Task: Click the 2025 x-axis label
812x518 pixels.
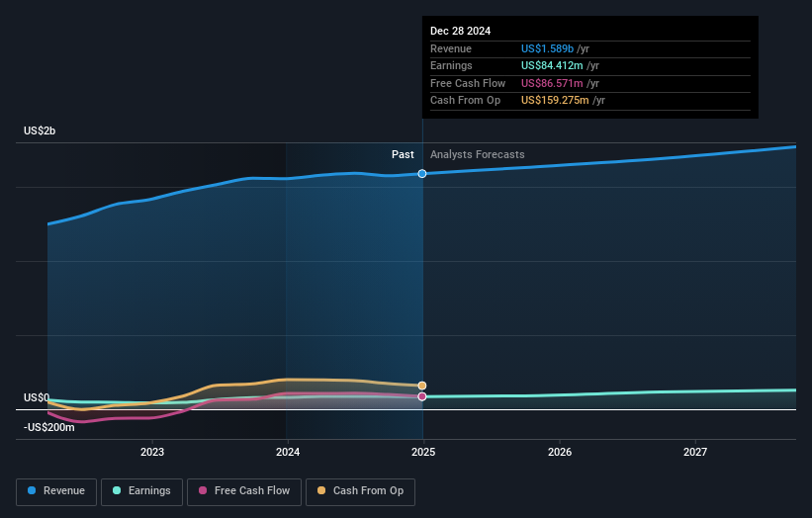Action: click(x=423, y=452)
